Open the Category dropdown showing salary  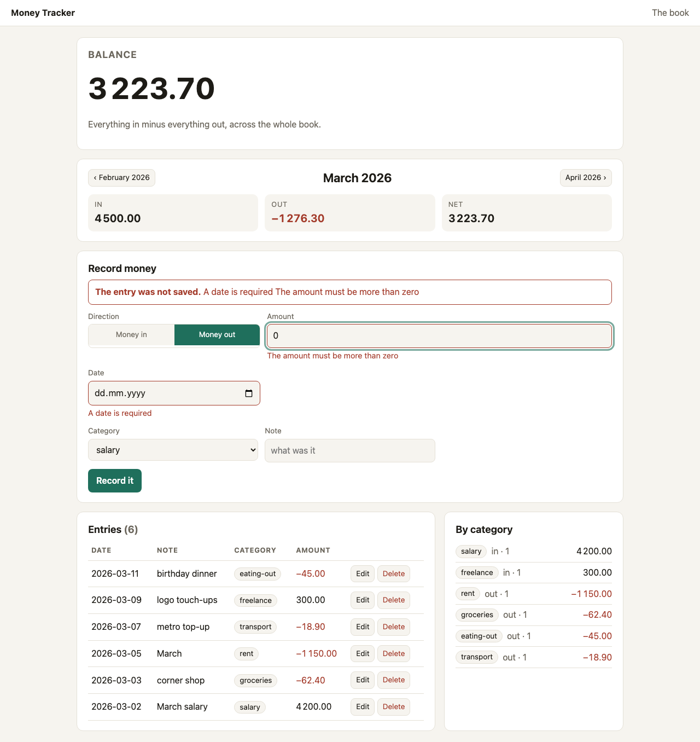[x=173, y=450]
